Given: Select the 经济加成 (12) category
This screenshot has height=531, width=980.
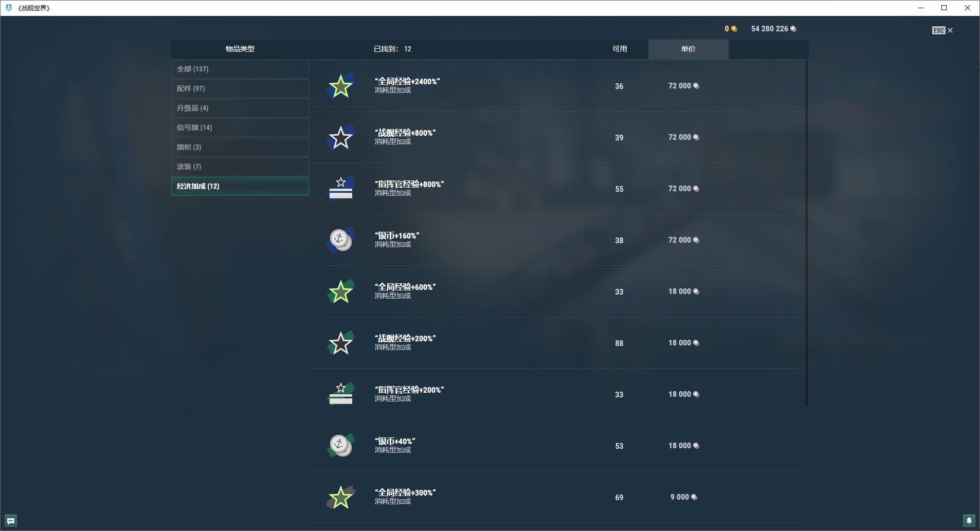Looking at the screenshot, I should (x=240, y=186).
